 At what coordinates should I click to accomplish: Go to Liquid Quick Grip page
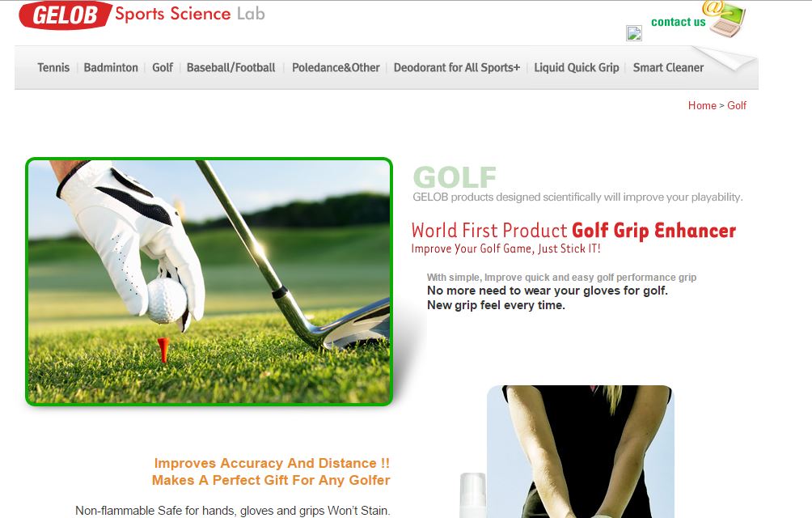pos(577,68)
